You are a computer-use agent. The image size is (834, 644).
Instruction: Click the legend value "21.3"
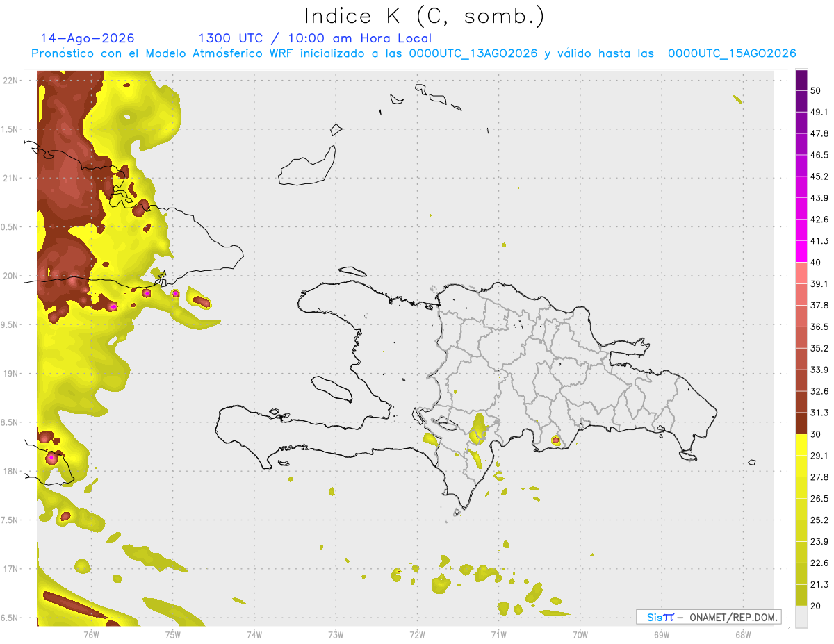(x=819, y=584)
